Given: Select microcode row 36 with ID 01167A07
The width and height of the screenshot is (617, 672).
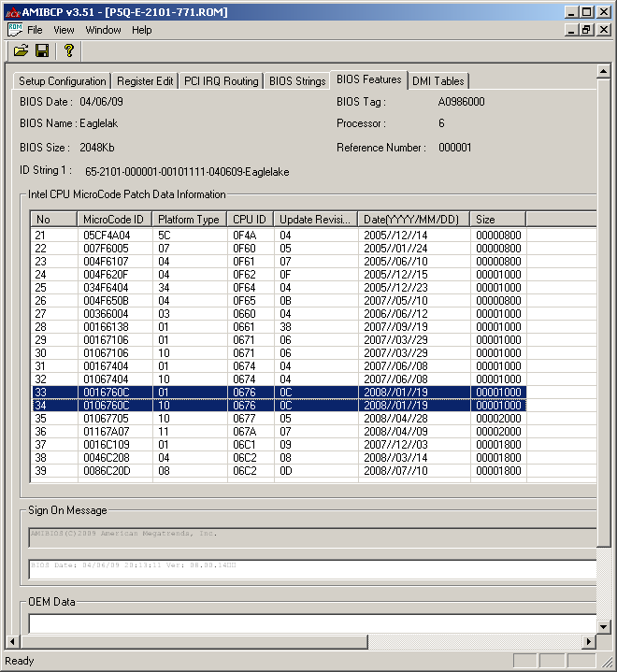Looking at the screenshot, I should [280, 431].
